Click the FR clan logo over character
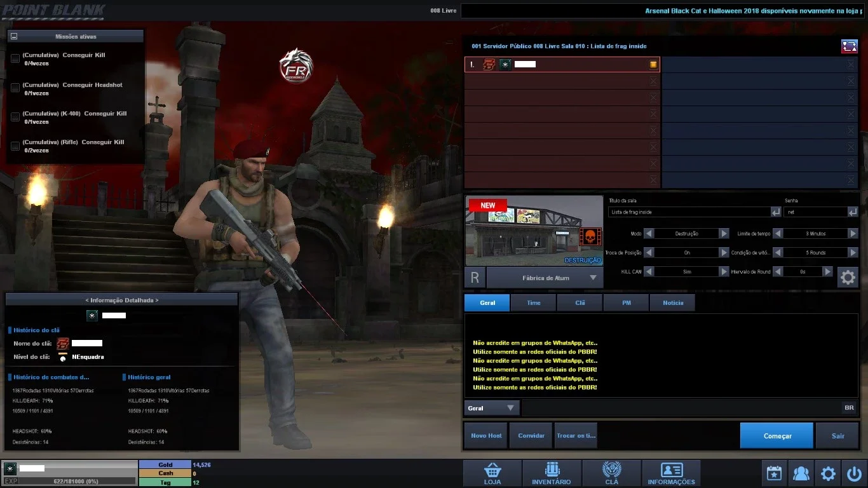Screen dimensions: 868x488 [x=296, y=66]
